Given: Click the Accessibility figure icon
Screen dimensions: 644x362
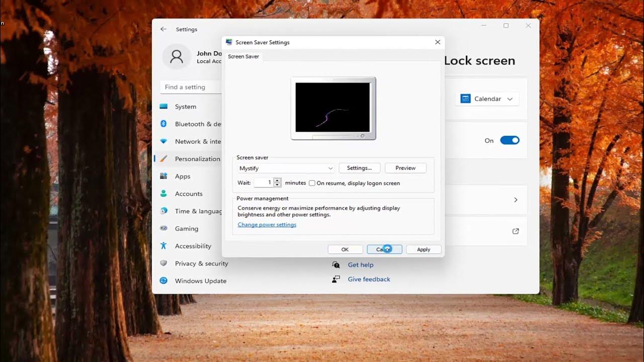Looking at the screenshot, I should coord(164,246).
